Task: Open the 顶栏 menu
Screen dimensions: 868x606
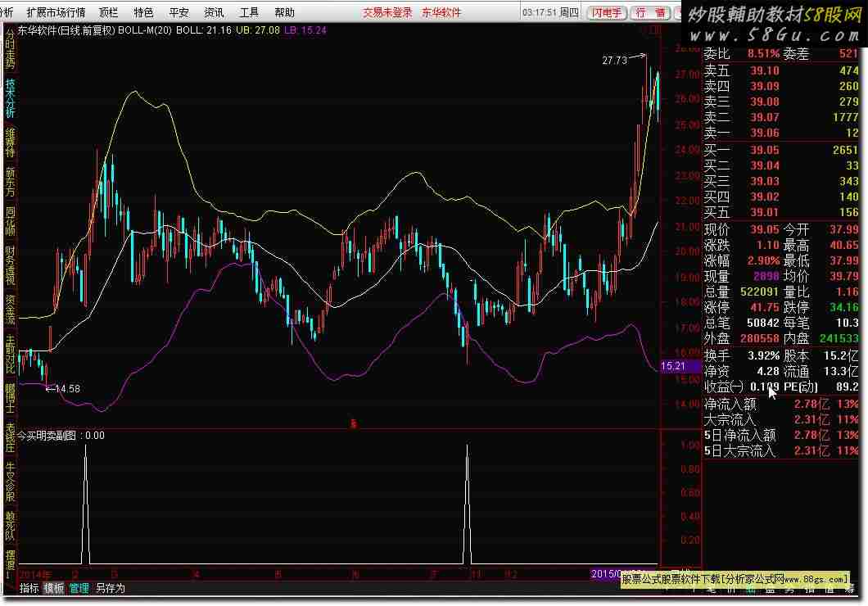Action: tap(108, 12)
